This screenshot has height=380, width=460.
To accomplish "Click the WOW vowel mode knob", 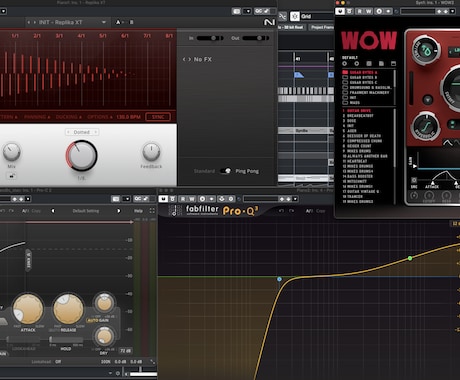I will 426,50.
